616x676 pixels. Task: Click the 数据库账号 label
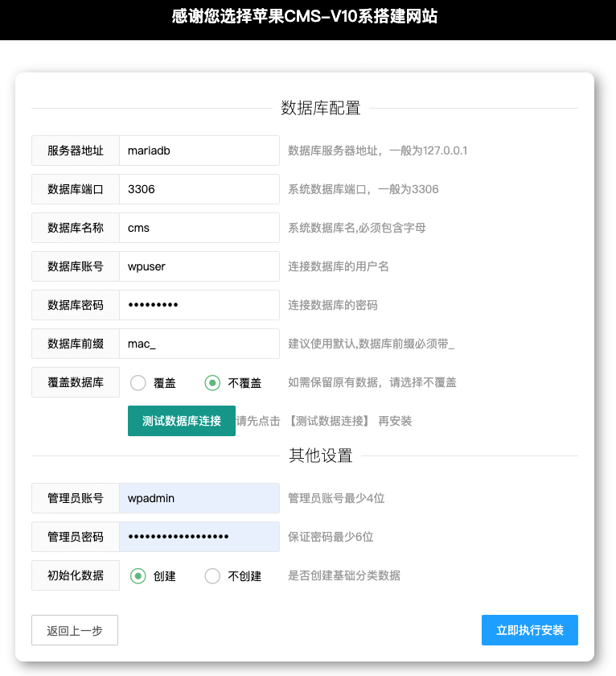(x=76, y=266)
